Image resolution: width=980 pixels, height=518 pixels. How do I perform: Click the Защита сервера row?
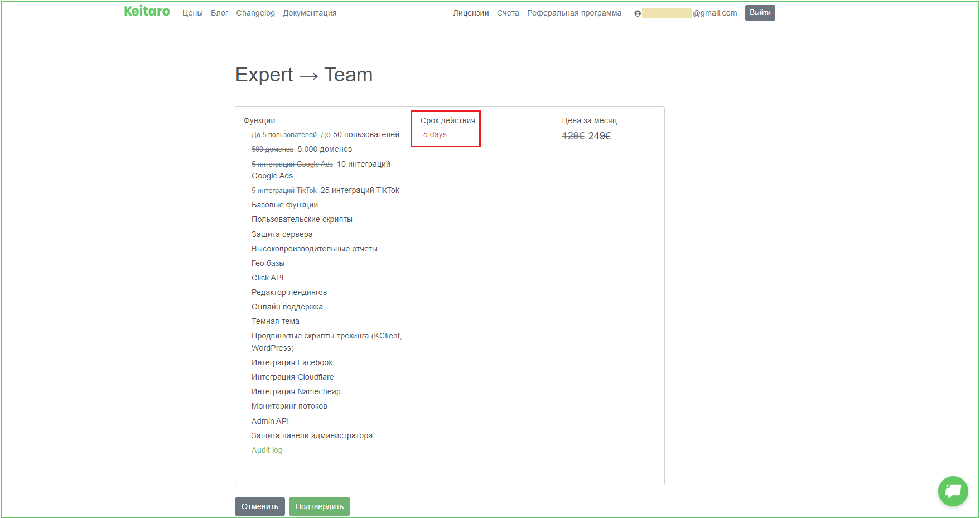(282, 234)
